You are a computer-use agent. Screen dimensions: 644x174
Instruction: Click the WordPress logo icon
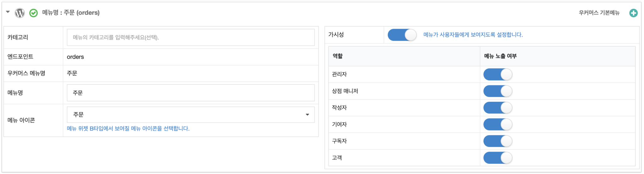(20, 13)
